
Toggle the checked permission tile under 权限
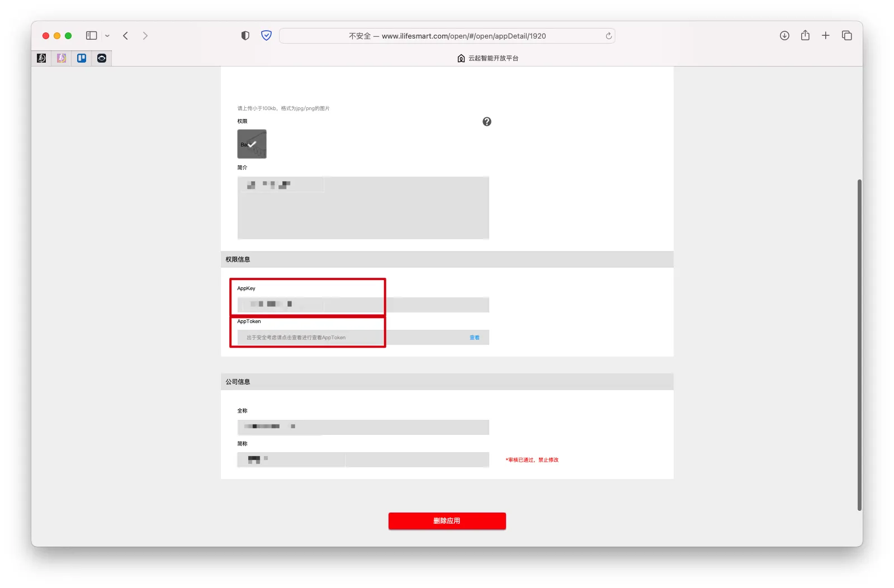click(252, 144)
